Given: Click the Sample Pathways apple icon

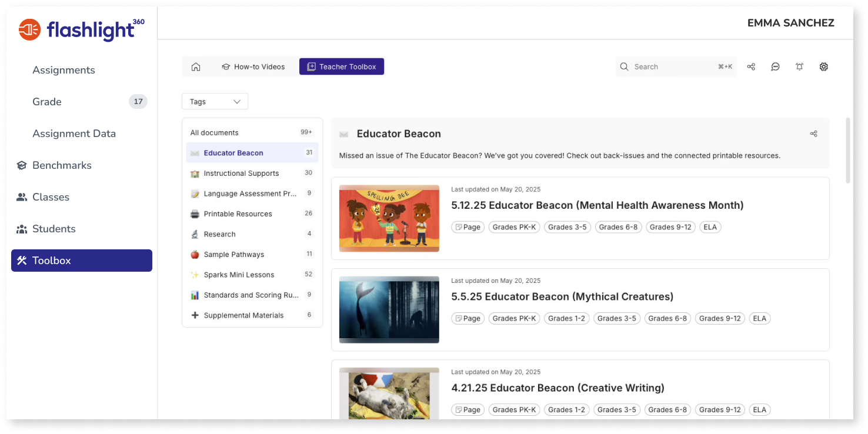Looking at the screenshot, I should [195, 255].
